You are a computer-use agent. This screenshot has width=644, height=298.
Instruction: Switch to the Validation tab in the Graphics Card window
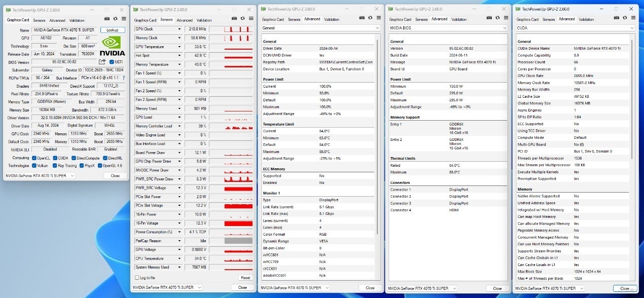[77, 20]
